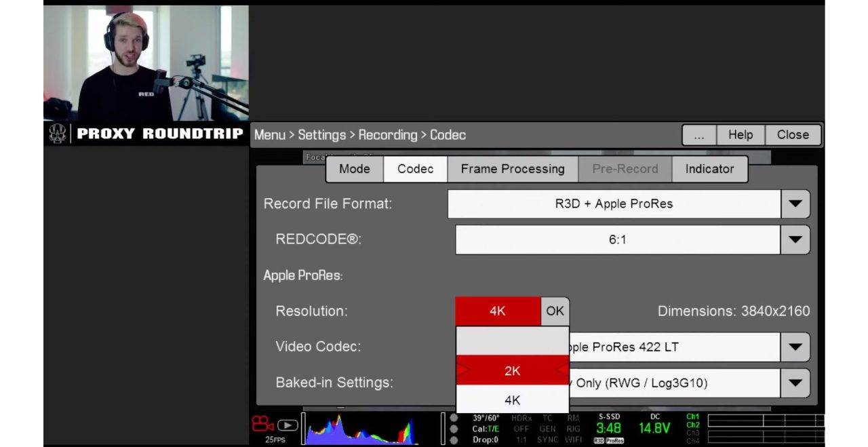Select R3D + Apple ProRes format field

[x=614, y=203]
